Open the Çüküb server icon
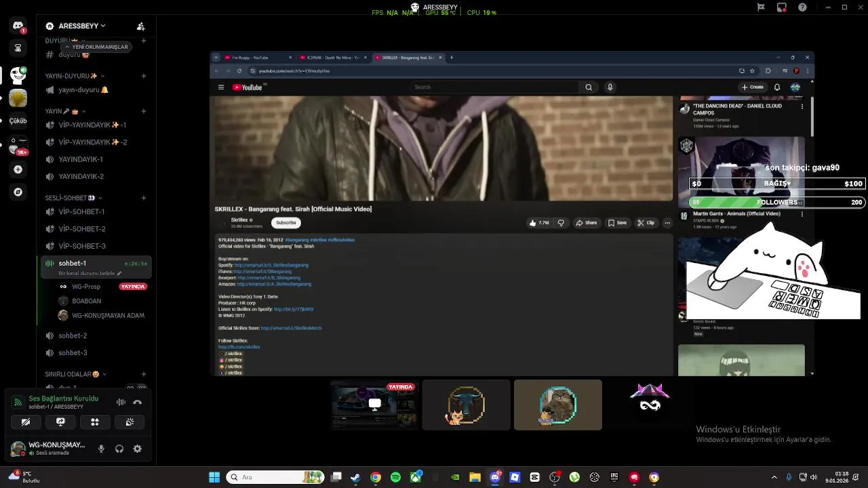868x488 pixels. point(18,121)
